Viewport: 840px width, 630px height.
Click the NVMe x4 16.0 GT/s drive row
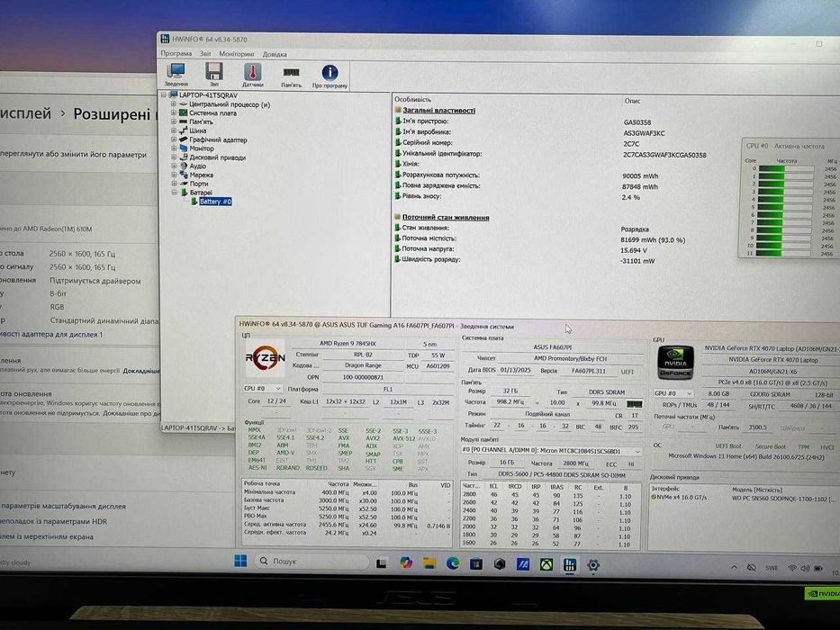coord(681,498)
